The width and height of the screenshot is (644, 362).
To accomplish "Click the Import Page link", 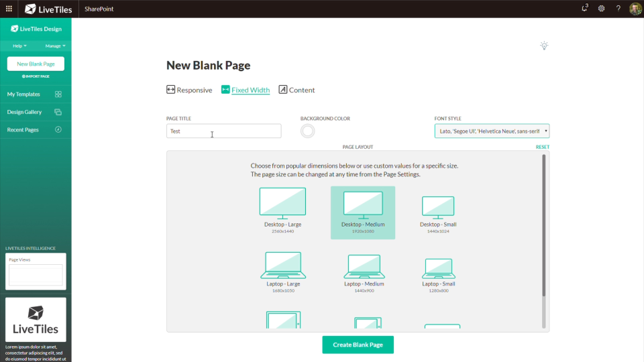I will point(36,76).
